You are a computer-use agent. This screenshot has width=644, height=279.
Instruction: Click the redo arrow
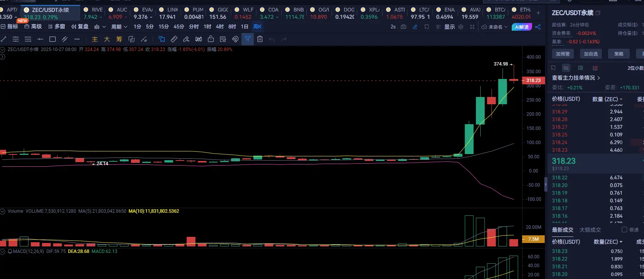284,39
